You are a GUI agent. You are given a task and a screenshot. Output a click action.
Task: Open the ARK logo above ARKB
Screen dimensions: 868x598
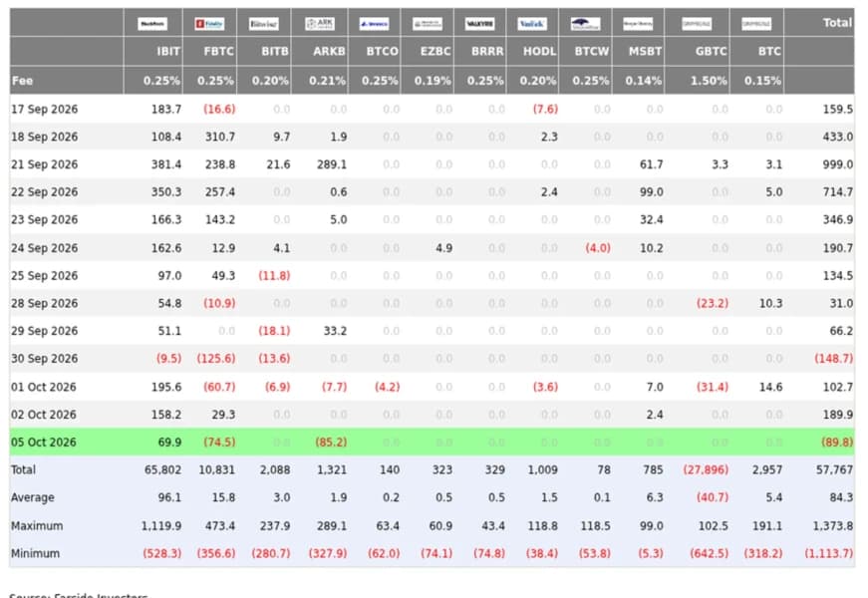(320, 24)
